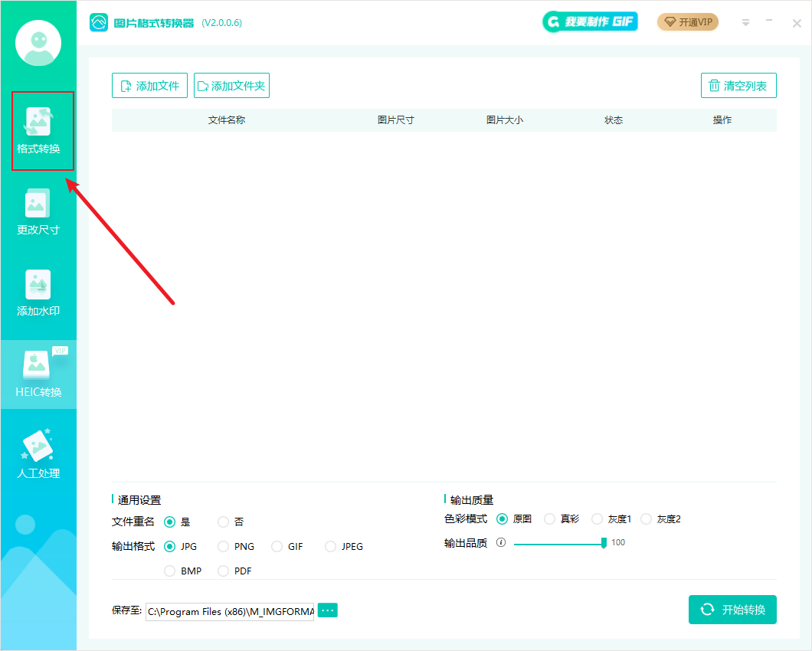Screen dimensions: 812x651
Task: Clear the list with 清空列表
Action: click(738, 86)
